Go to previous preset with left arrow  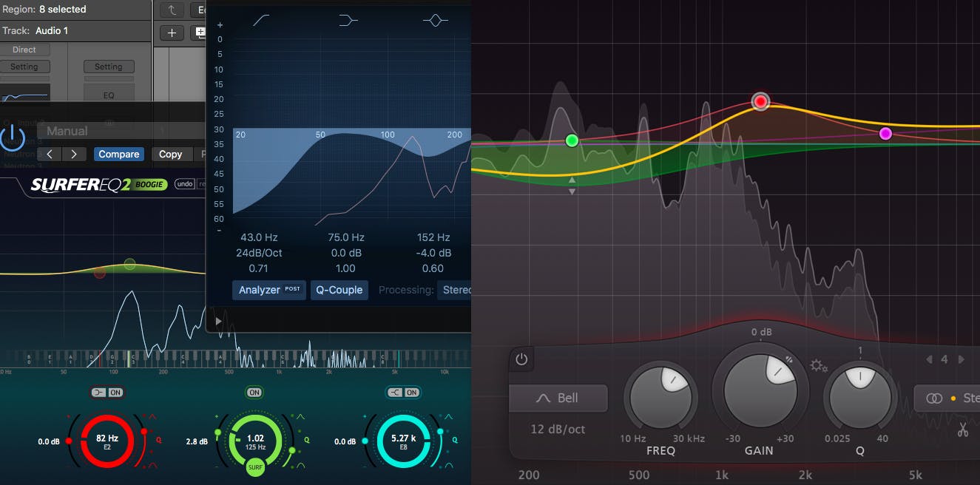pos(50,154)
